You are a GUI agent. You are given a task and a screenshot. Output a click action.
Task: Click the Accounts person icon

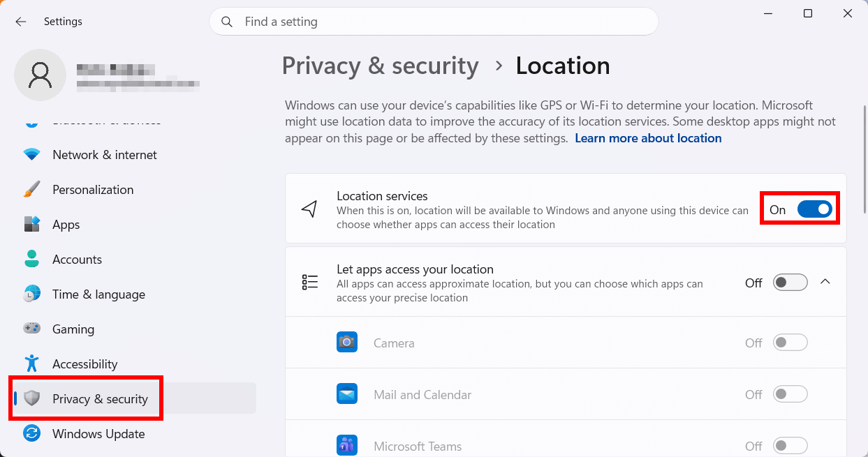pos(31,260)
